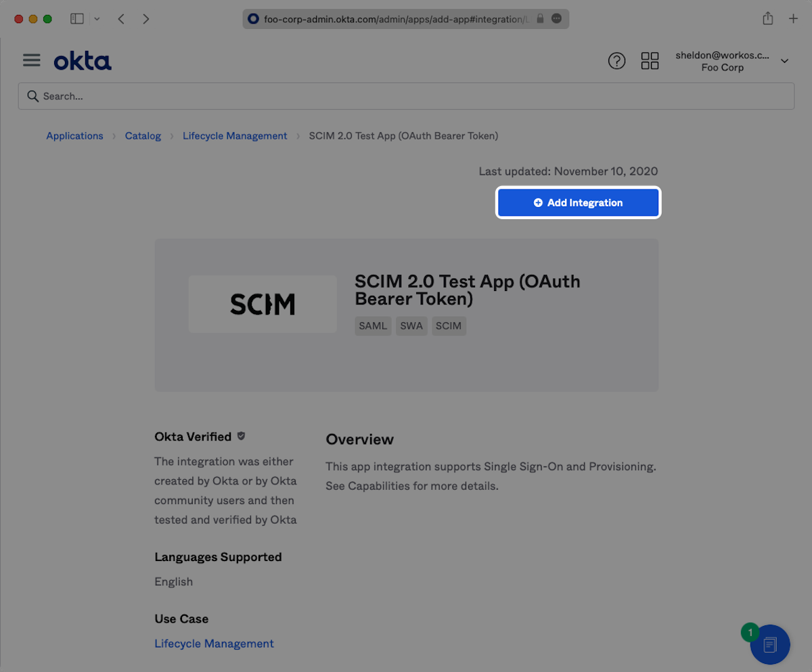
Task: Click the Add Integration button
Action: 579,203
